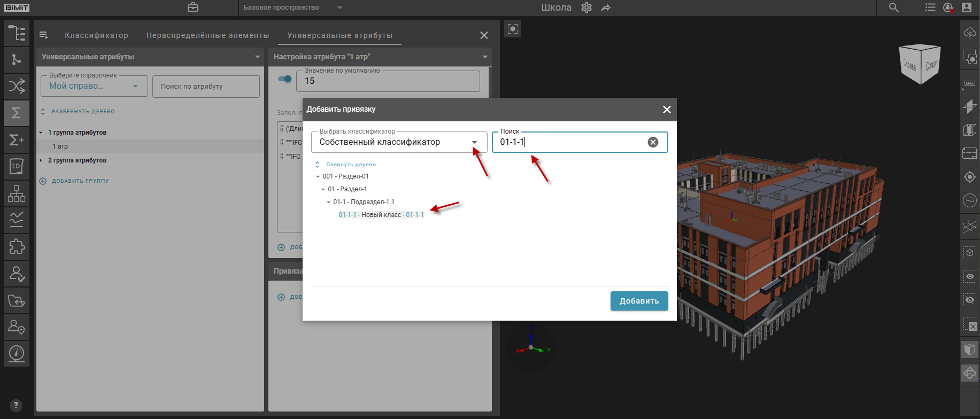Toggle the default value switch

[x=285, y=79]
